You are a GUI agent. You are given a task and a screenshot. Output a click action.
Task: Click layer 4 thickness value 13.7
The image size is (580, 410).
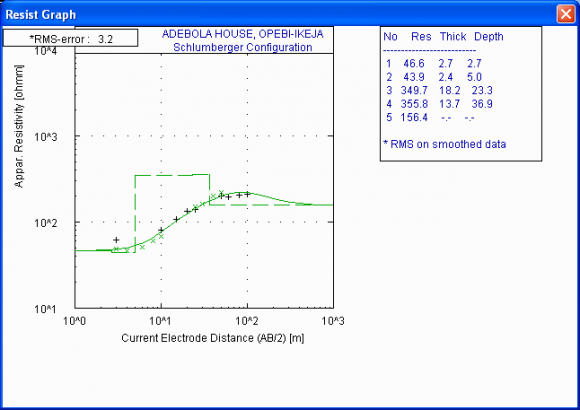coord(449,104)
